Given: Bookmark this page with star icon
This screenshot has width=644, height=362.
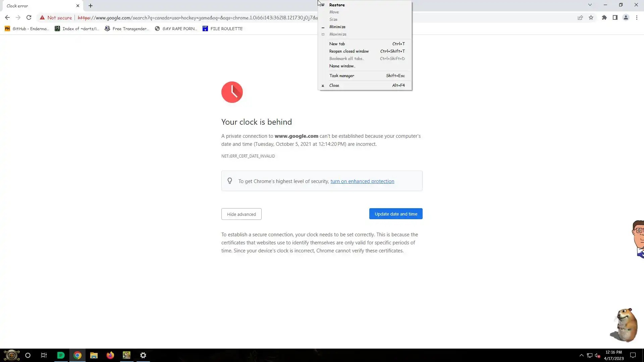Looking at the screenshot, I should [591, 18].
